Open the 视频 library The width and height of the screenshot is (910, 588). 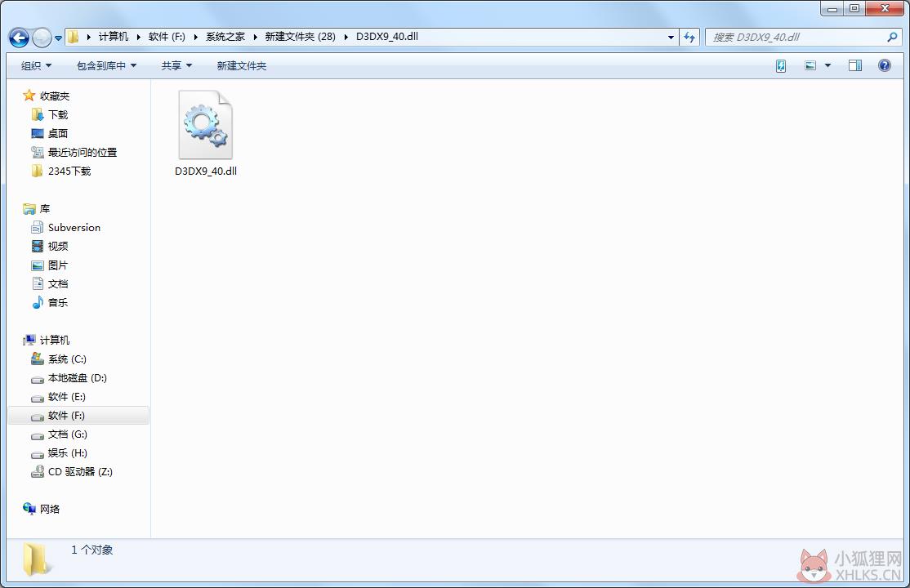click(x=58, y=246)
